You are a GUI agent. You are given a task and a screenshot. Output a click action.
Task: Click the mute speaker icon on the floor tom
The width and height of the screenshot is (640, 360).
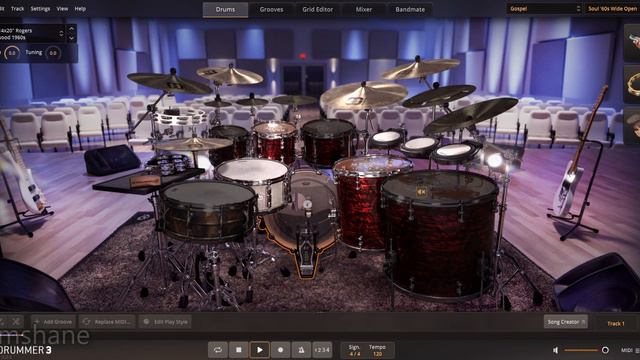click(422, 191)
